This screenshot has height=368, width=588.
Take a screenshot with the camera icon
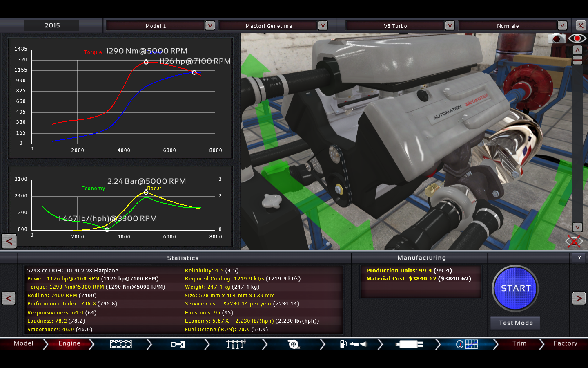(x=556, y=38)
